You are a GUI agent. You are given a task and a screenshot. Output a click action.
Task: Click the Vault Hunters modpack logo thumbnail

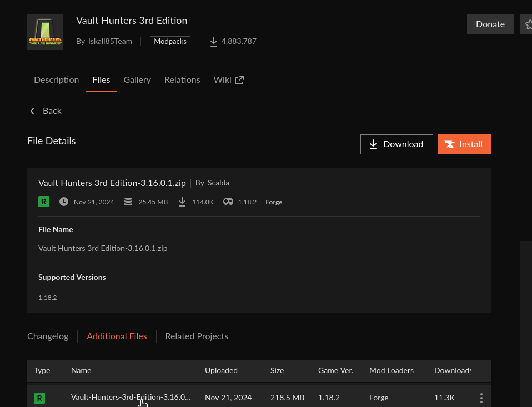45,32
